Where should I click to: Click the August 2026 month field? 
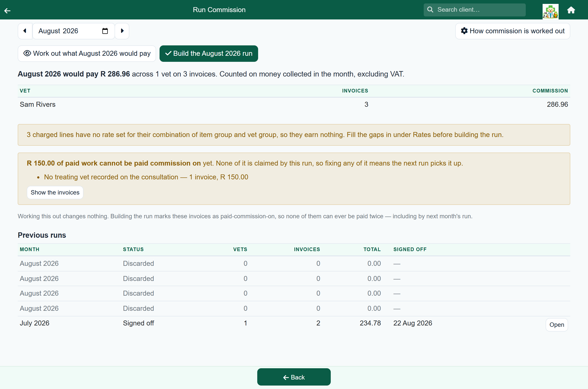coord(73,31)
